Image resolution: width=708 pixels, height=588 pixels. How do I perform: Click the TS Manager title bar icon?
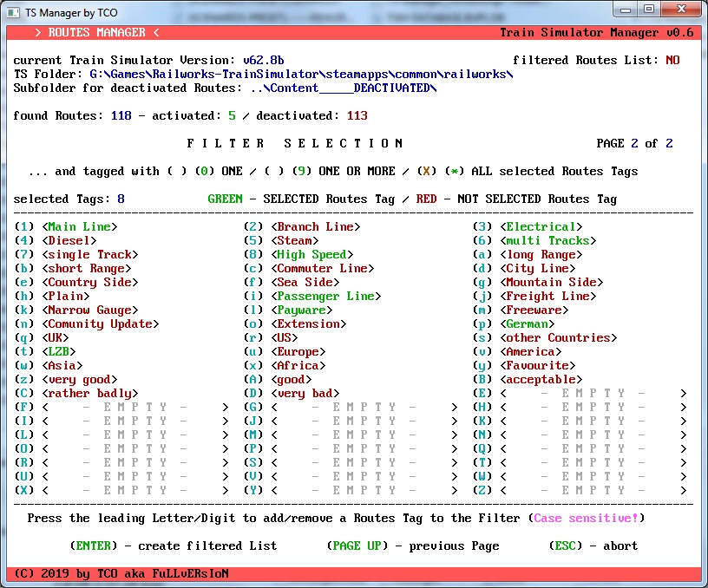point(13,13)
